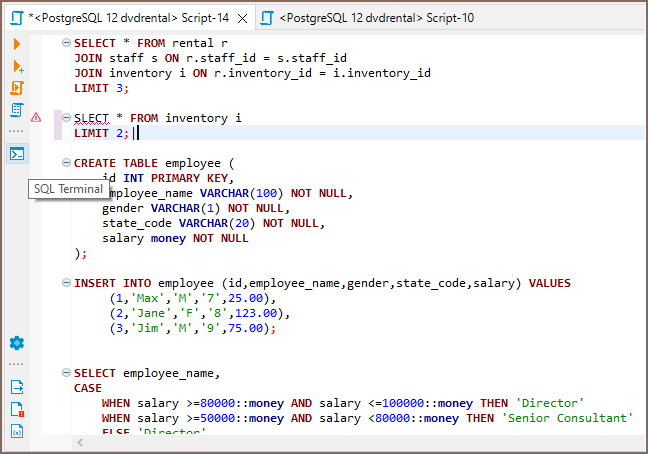Screen dimensions: 648x454
Task: Open the Explain Execution Plan icon
Action: (17, 110)
